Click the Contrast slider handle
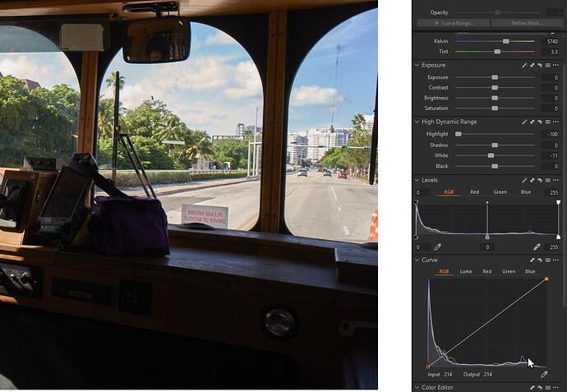This screenshot has height=392, width=567. click(x=495, y=88)
